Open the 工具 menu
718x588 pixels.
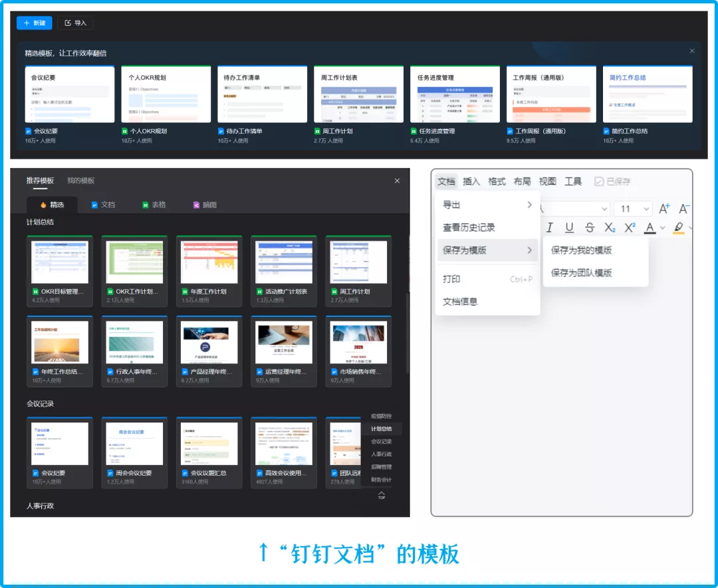point(573,181)
